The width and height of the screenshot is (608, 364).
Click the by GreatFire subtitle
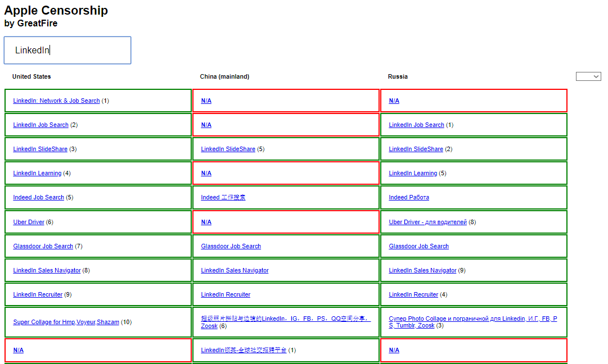click(x=30, y=23)
